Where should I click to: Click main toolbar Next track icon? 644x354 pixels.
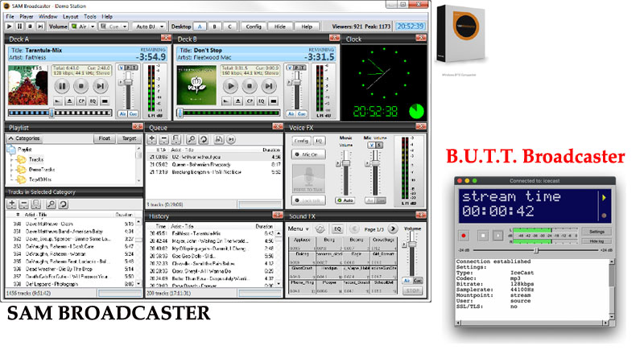point(40,27)
